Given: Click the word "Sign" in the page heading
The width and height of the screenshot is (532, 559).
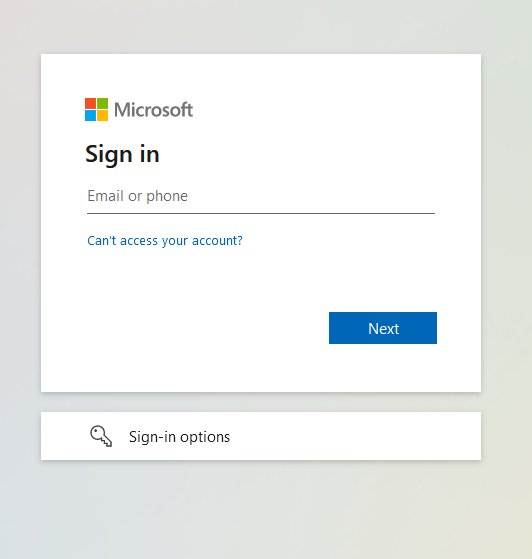Looking at the screenshot, I should pyautogui.click(x=109, y=155).
